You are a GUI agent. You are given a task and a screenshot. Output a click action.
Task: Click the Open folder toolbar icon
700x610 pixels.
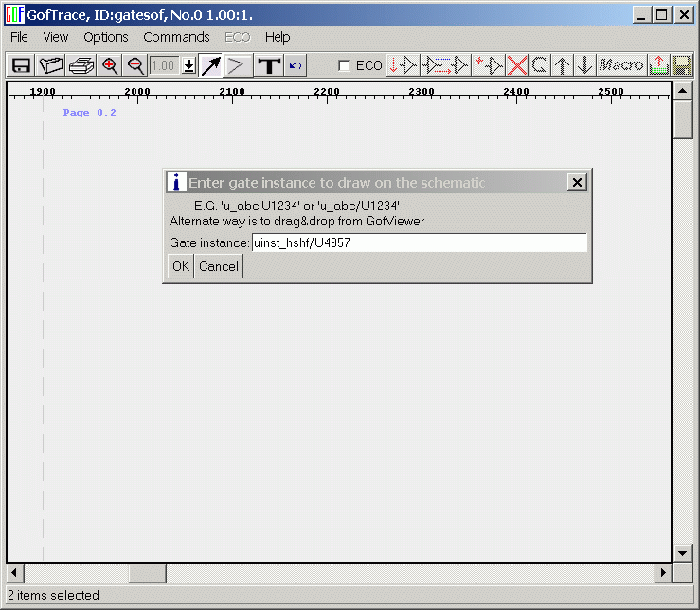pyautogui.click(x=51, y=65)
